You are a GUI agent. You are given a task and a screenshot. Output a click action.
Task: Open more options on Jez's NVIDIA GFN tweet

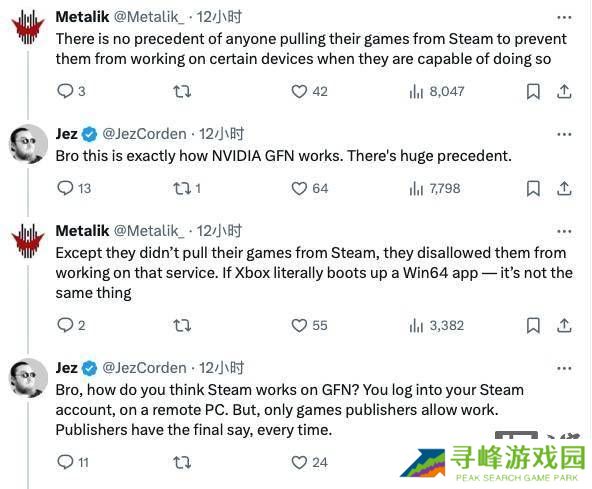pyautogui.click(x=564, y=134)
